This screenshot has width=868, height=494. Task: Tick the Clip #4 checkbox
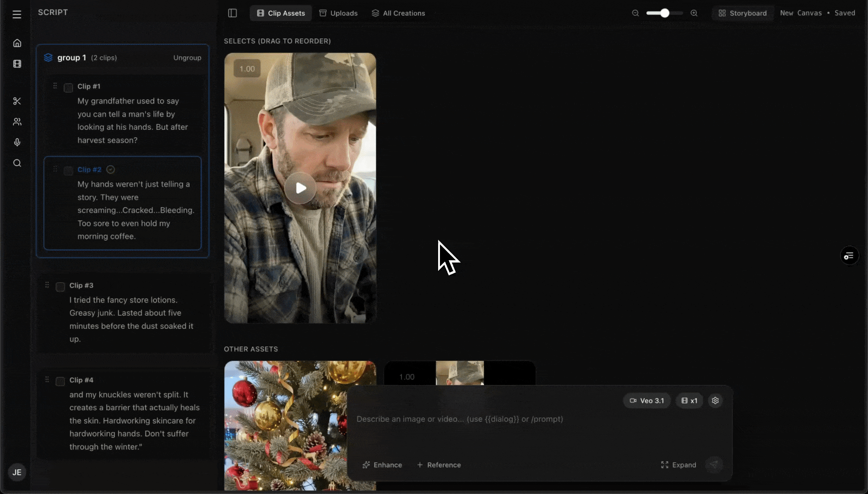pyautogui.click(x=60, y=381)
